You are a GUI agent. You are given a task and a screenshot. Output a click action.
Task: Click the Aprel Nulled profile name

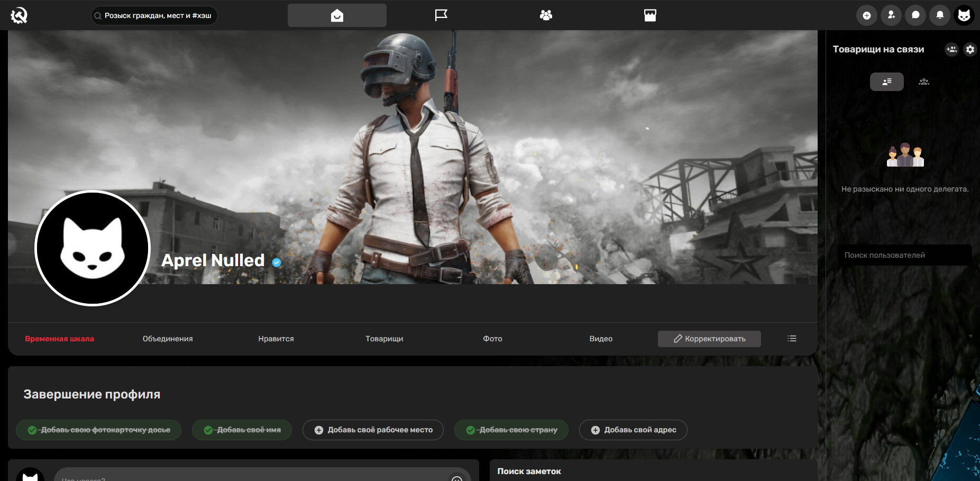pyautogui.click(x=213, y=260)
